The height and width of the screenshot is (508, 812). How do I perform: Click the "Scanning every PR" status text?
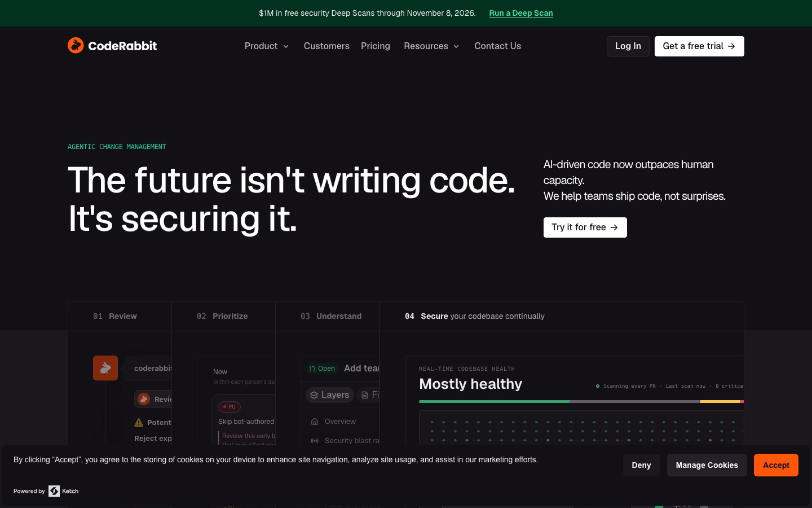pyautogui.click(x=629, y=386)
